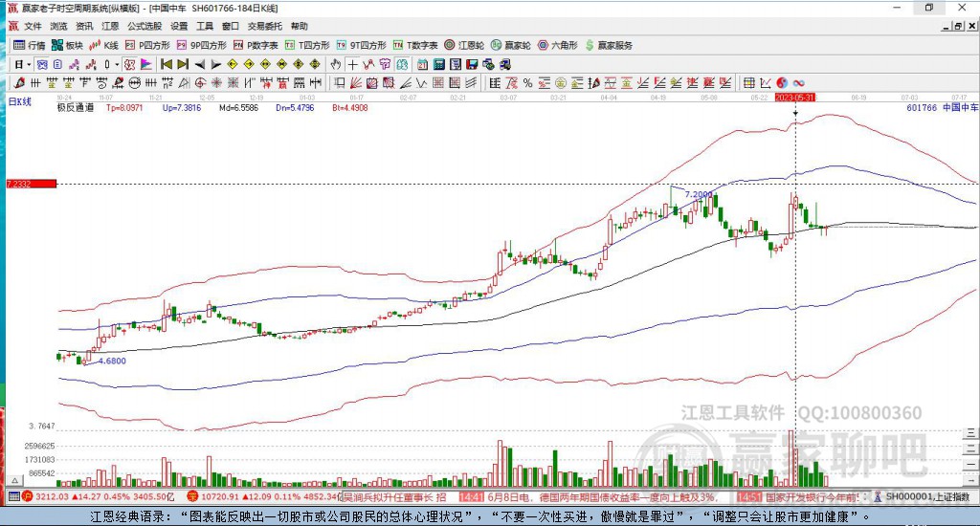Select the red pen drawing tool
Screen dimensions: 980x526
coord(19,82)
